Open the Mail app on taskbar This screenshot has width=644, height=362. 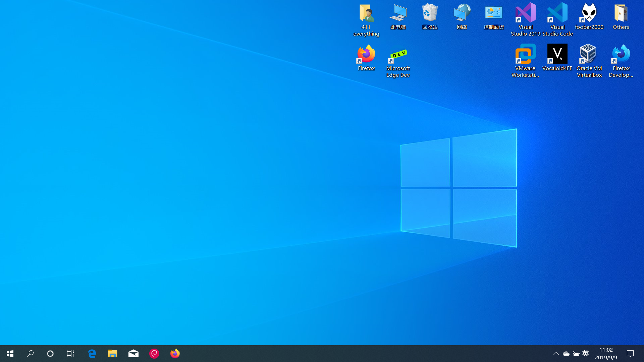[x=133, y=354]
